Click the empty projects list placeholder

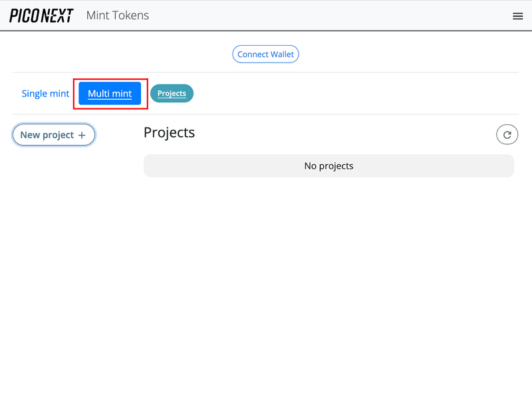click(x=329, y=166)
